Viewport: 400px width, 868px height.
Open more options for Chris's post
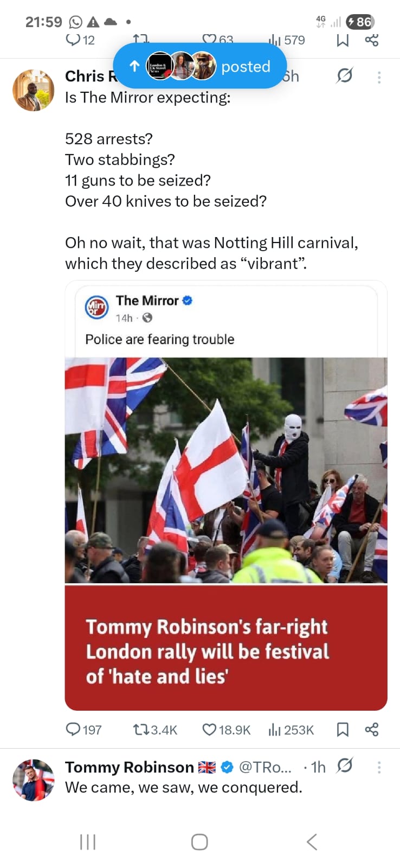pyautogui.click(x=379, y=77)
